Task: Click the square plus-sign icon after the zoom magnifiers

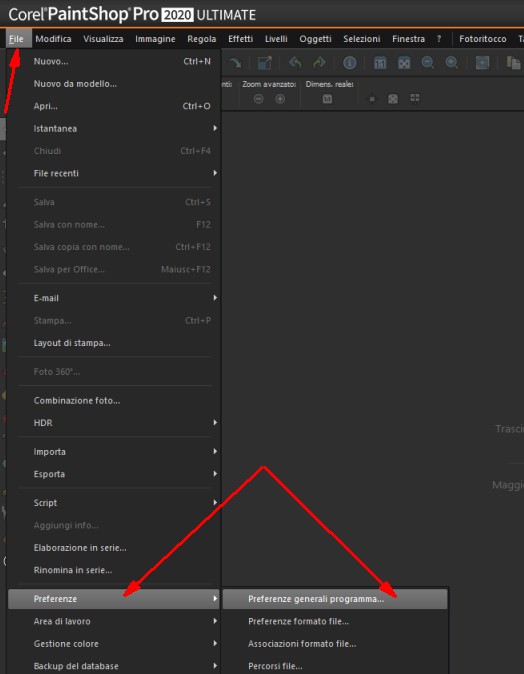Action: (482, 63)
